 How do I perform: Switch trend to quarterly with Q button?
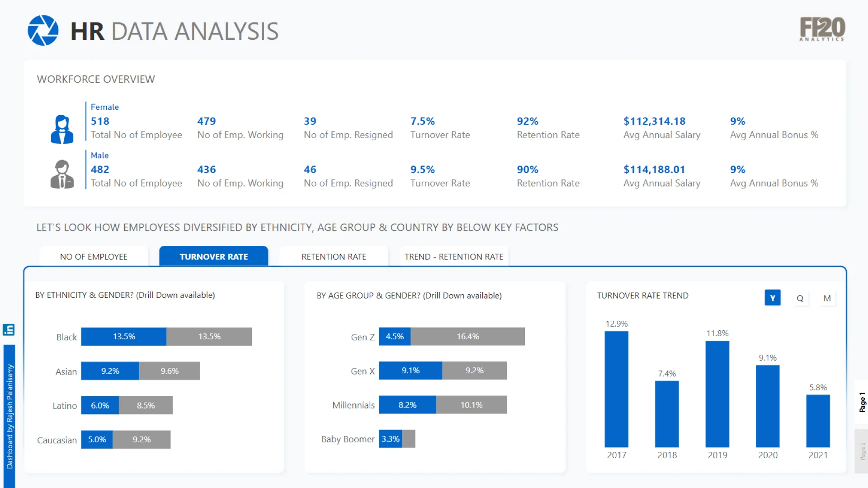coord(800,298)
